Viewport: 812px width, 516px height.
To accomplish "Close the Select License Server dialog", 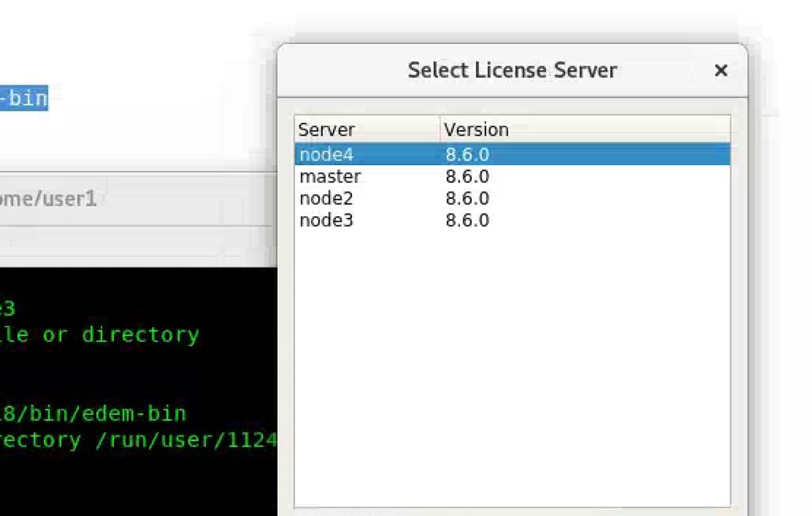I will point(720,71).
